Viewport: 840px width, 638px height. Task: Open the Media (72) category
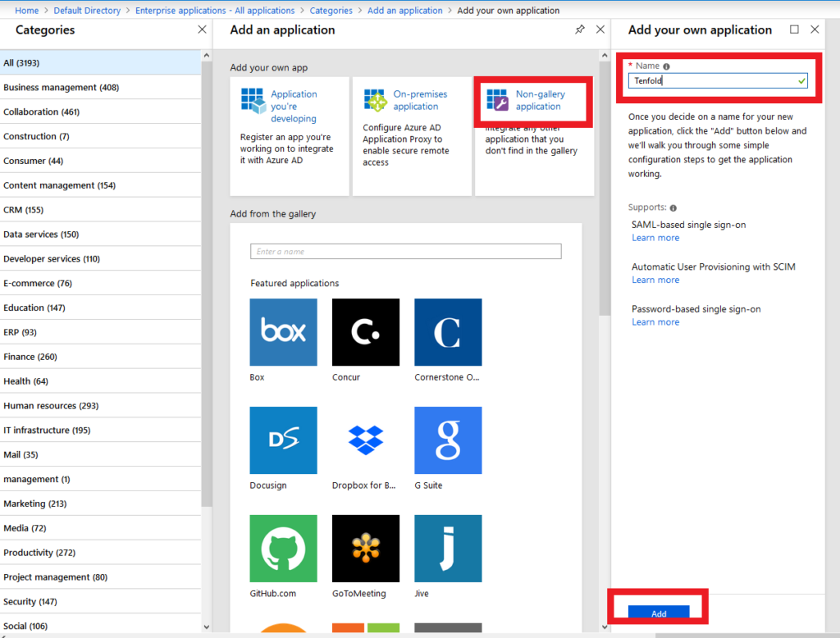tap(100, 528)
